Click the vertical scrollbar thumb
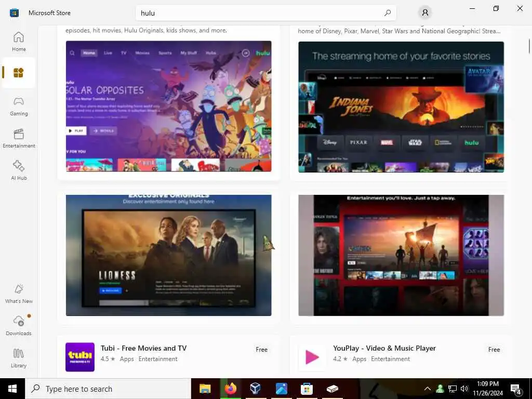 (529, 46)
